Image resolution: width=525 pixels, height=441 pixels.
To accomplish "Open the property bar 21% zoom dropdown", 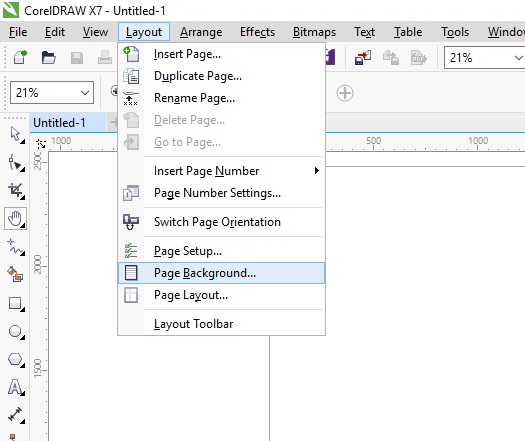I will tap(85, 92).
